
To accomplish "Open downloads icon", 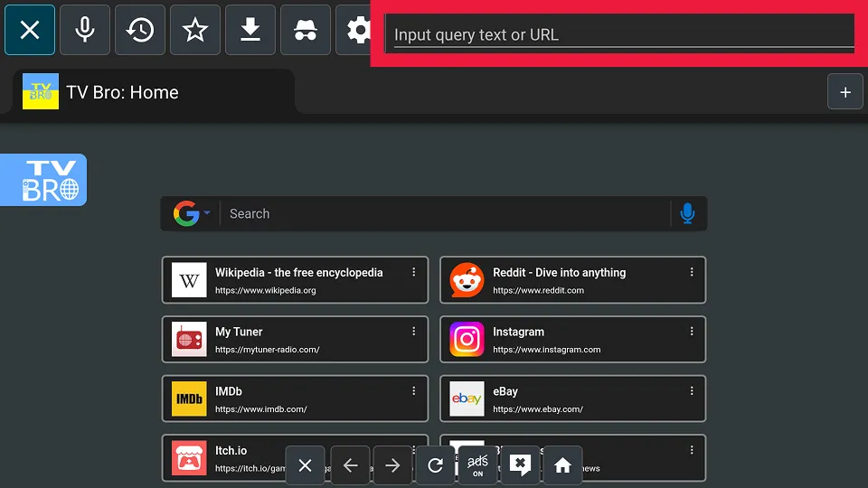I will click(x=250, y=30).
